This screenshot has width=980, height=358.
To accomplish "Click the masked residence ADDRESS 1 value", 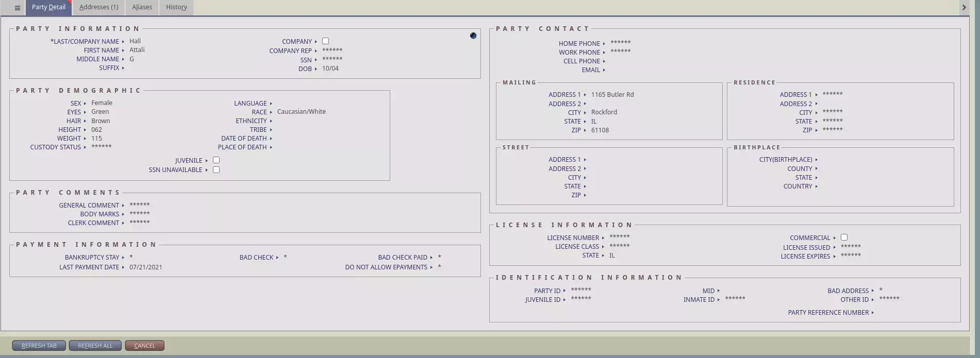I will click(x=833, y=95).
